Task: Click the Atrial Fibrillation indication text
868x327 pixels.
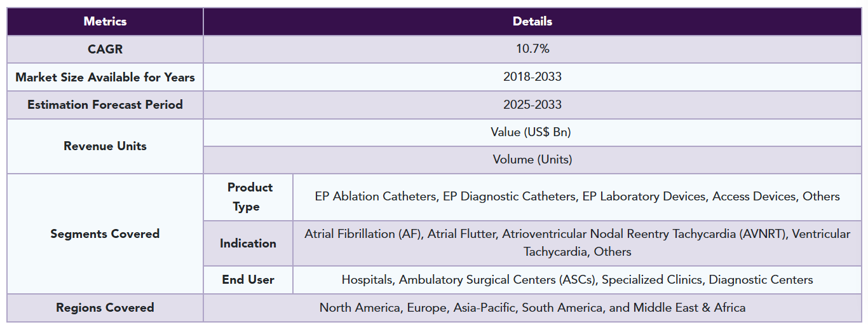Action: coord(577,243)
